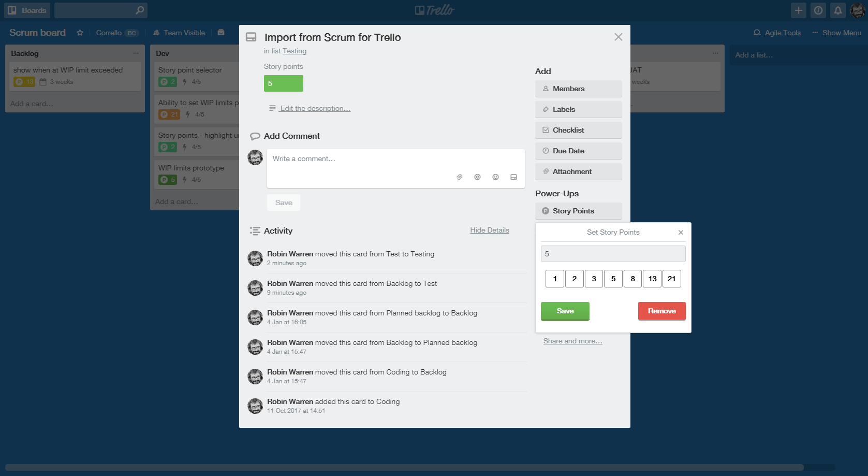Open Agile Tools from the board header
Image resolution: width=868 pixels, height=476 pixels.
(x=783, y=32)
